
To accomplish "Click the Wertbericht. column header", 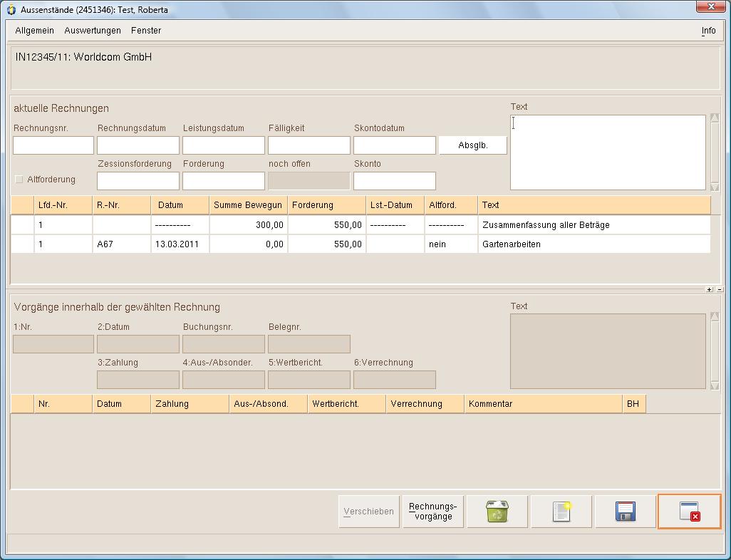I will click(347, 404).
